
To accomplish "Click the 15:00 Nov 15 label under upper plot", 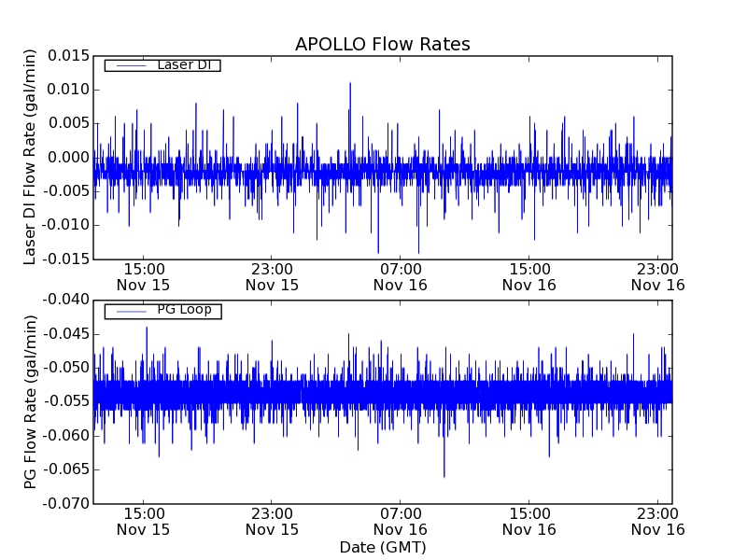I will click(143, 276).
